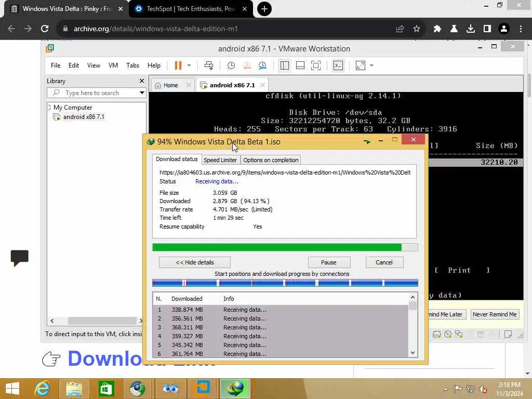Click the connections progress segments bar
The height and width of the screenshot is (399, 532).
(285, 283)
